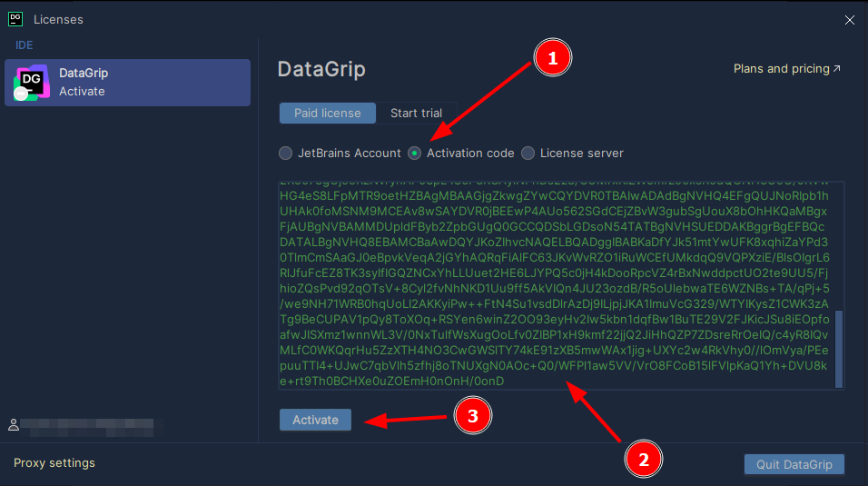This screenshot has height=486, width=868.
Task: Select the JetBrains Account radio button
Action: [x=286, y=154]
